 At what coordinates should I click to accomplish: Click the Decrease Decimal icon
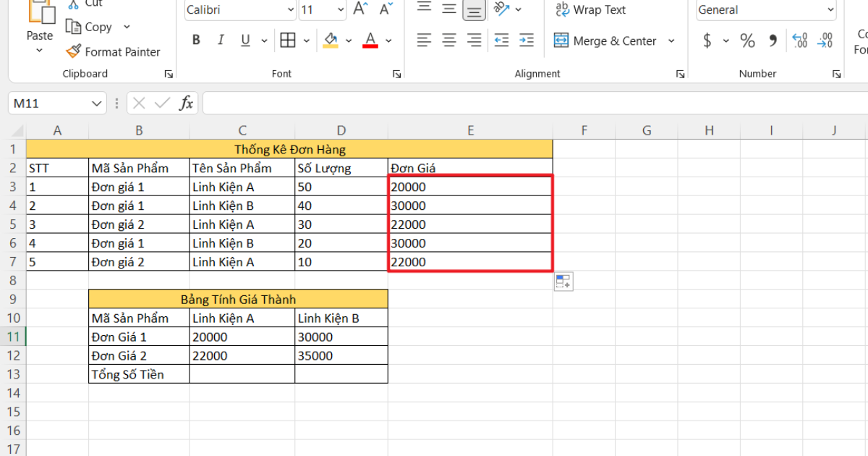(825, 41)
